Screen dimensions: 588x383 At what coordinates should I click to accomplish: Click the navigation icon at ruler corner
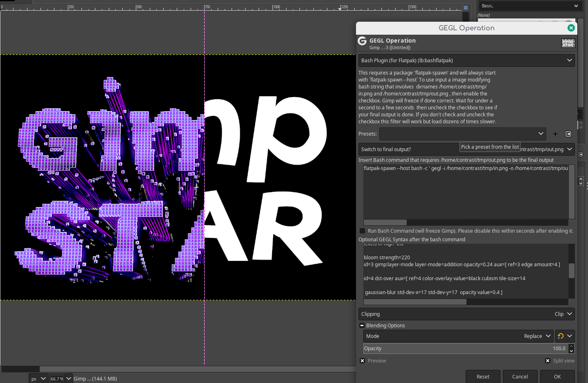point(466,7)
